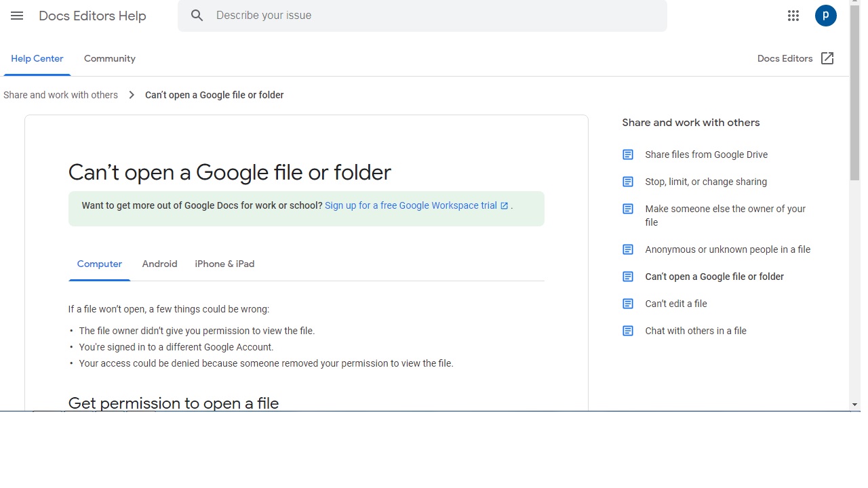Click article icon beside Can't edit a file

coord(628,304)
